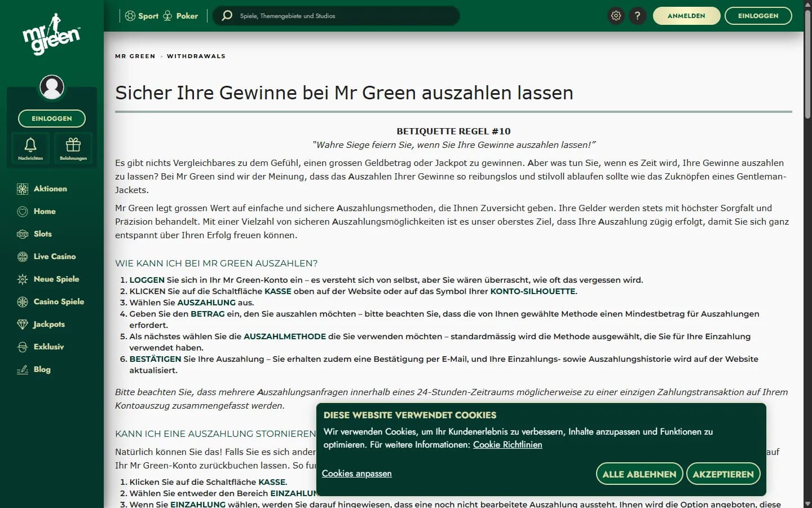The width and height of the screenshot is (812, 508).
Task: Open Cookies anpassen link
Action: 357,474
